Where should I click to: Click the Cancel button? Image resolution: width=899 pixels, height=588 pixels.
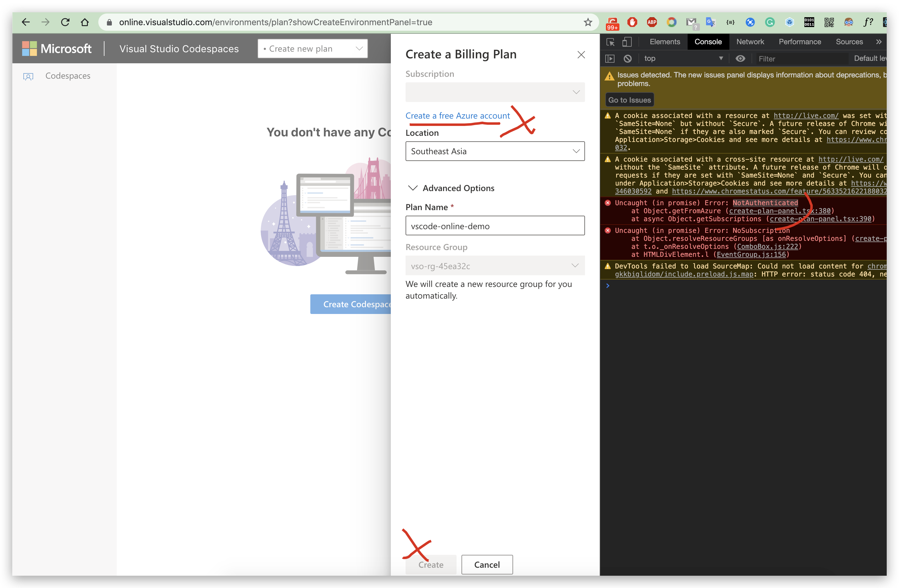487,565
